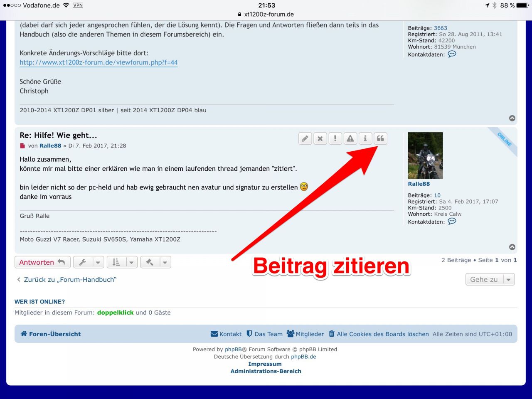Viewport: 532px width, 399px height.
Task: Delete Ralle88's post with the X icon
Action: pyautogui.click(x=320, y=138)
